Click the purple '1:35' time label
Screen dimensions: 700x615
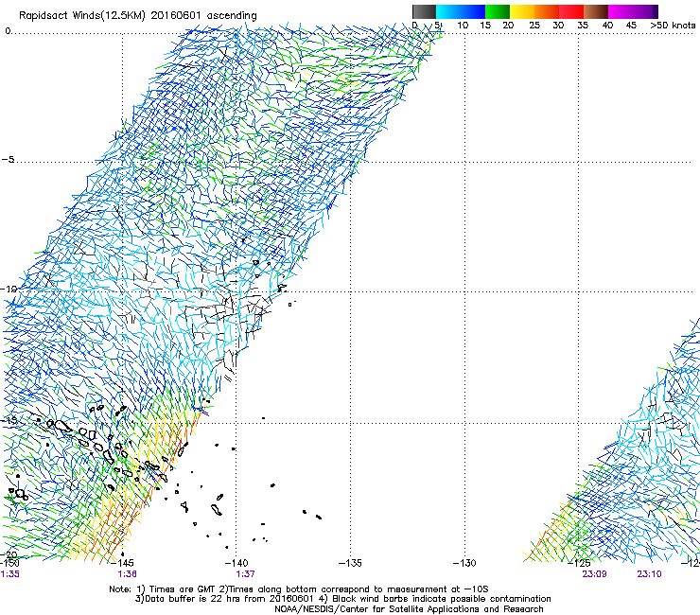point(9,574)
